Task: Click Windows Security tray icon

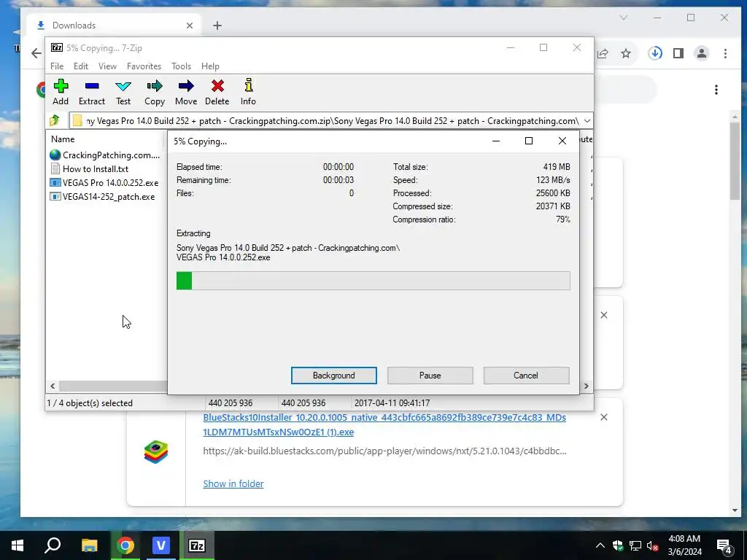Action: (x=618, y=545)
